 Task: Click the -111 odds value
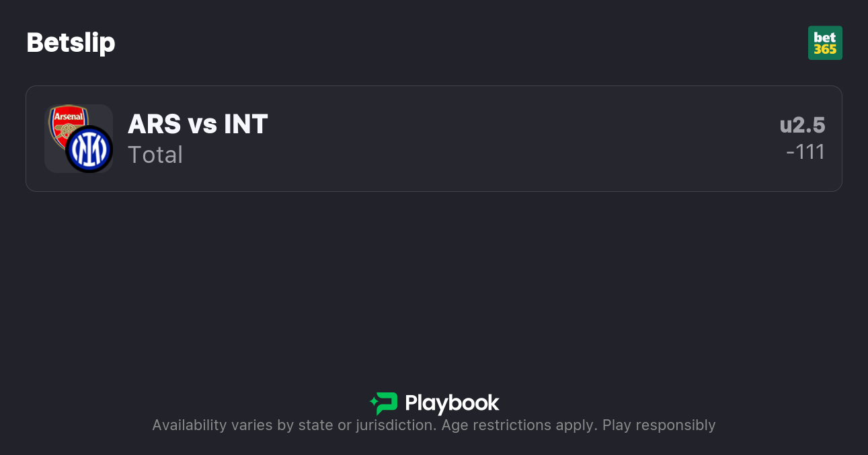pyautogui.click(x=805, y=152)
